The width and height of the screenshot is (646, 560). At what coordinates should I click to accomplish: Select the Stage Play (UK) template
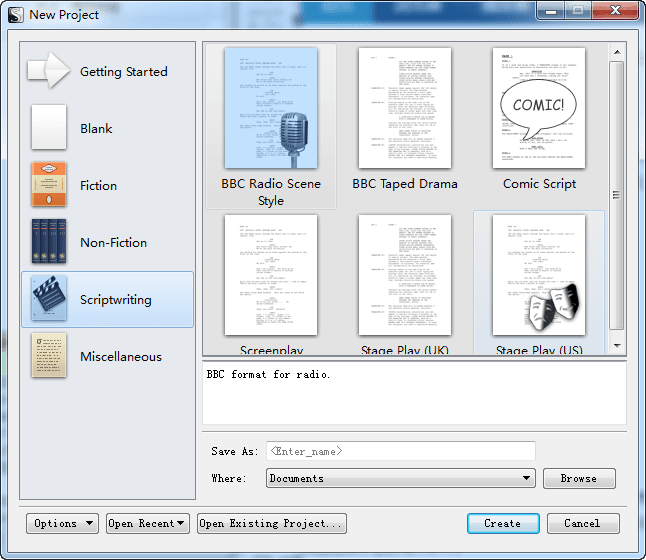pyautogui.click(x=405, y=276)
